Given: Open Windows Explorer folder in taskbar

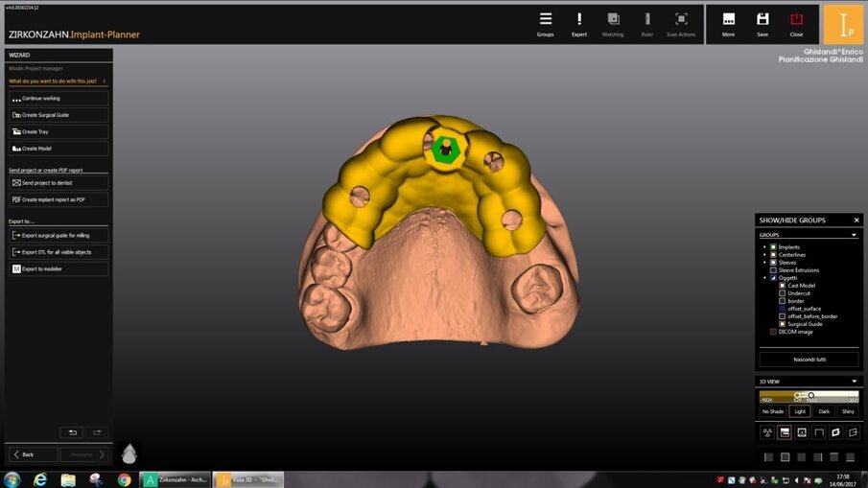Looking at the screenshot, I should point(68,479).
